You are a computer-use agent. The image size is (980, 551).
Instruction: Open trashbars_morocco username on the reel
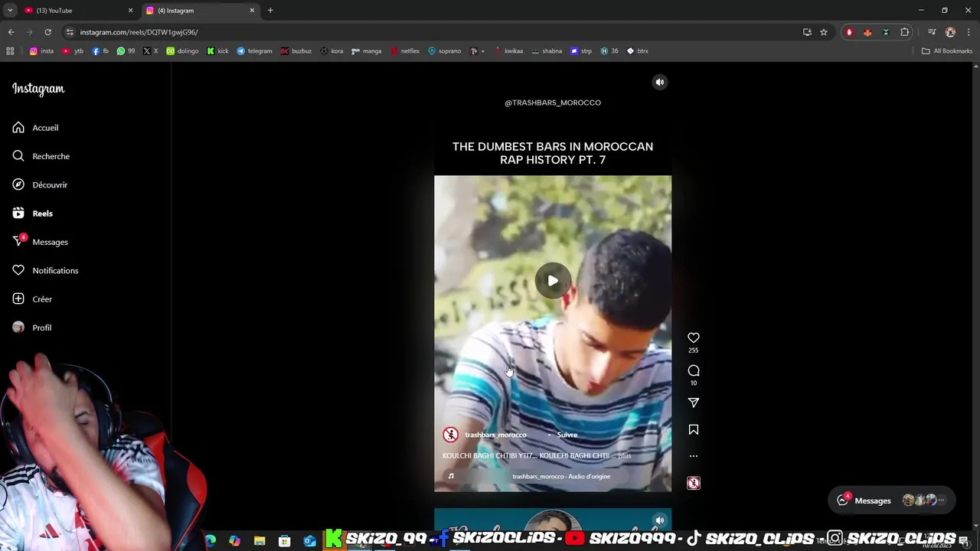[495, 435]
